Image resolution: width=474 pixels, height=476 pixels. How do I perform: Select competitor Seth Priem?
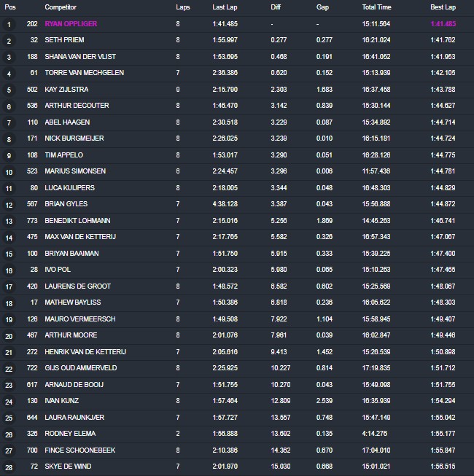(64, 40)
